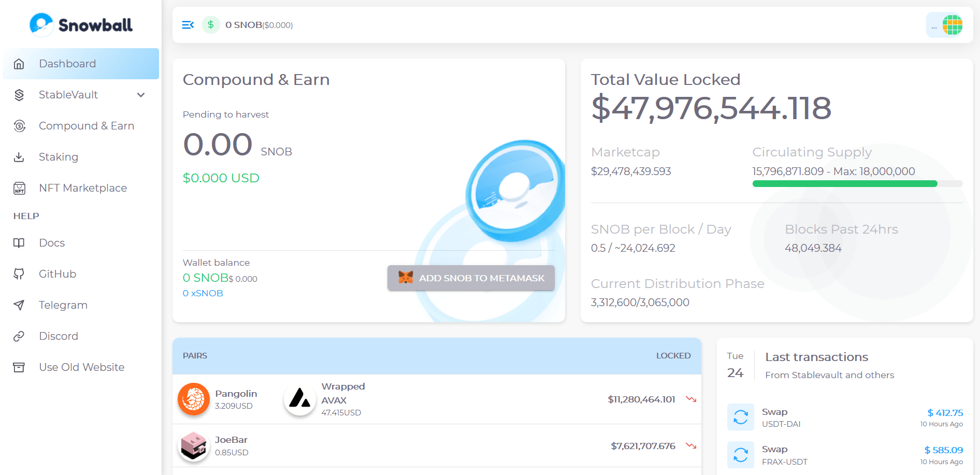The image size is (980, 475).
Task: Click the GitHub icon in sidebar
Action: (x=19, y=274)
